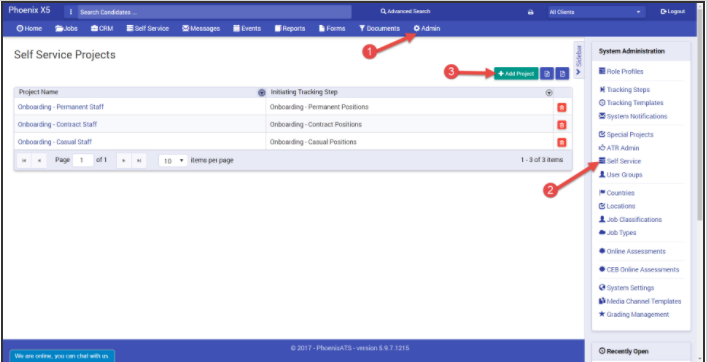Screen dimensions: 708x362
Task: Open Locations admin page
Action: tap(617, 206)
